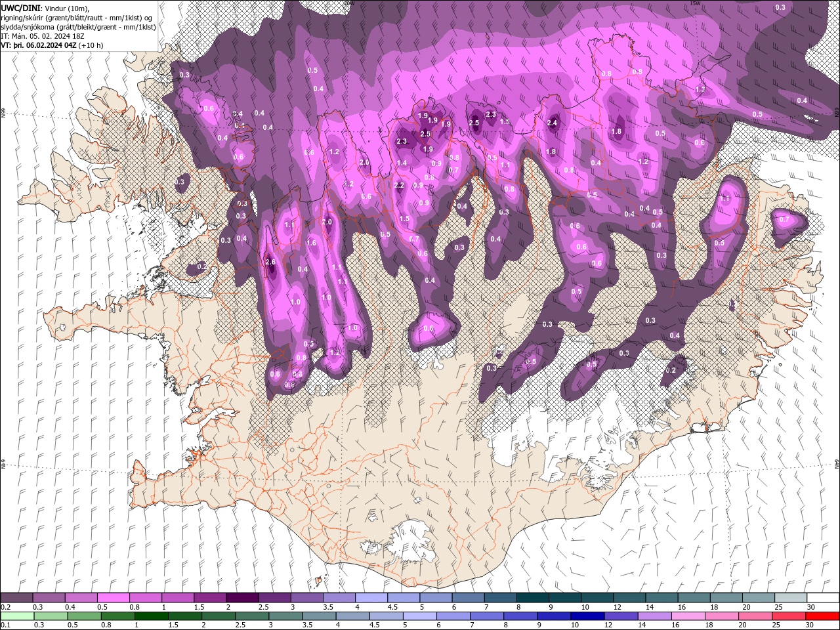This screenshot has height=630, width=840.
Task: Click the "rigning/skúrir" legend description line
Action: coord(77,18)
